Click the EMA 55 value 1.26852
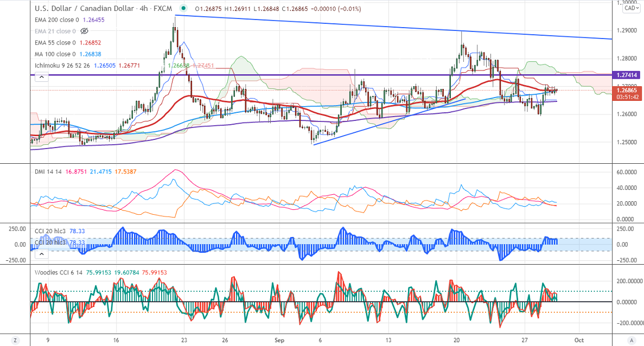The width and height of the screenshot is (644, 346). [x=91, y=43]
